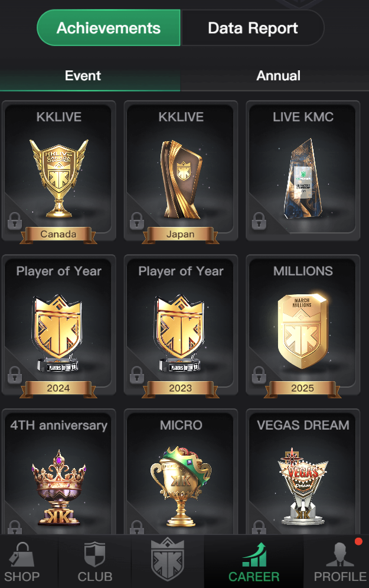Image resolution: width=369 pixels, height=588 pixels.
Task: Open the MARCH MILLIONS gold shield
Action: tap(303, 325)
